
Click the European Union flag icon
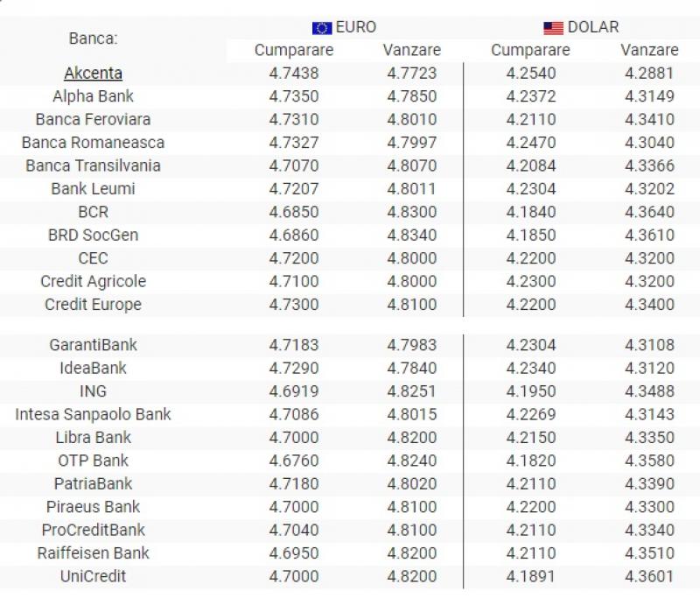click(x=321, y=27)
